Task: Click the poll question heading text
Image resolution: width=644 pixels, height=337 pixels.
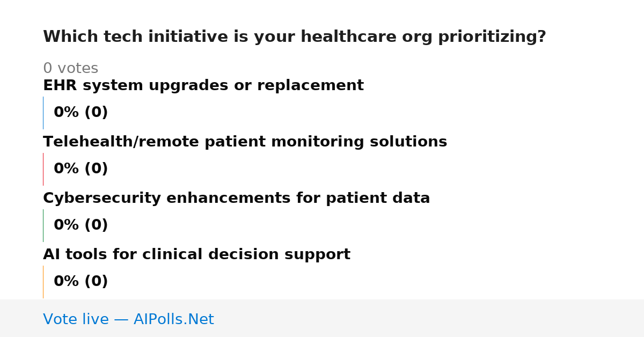Action: [x=295, y=37]
